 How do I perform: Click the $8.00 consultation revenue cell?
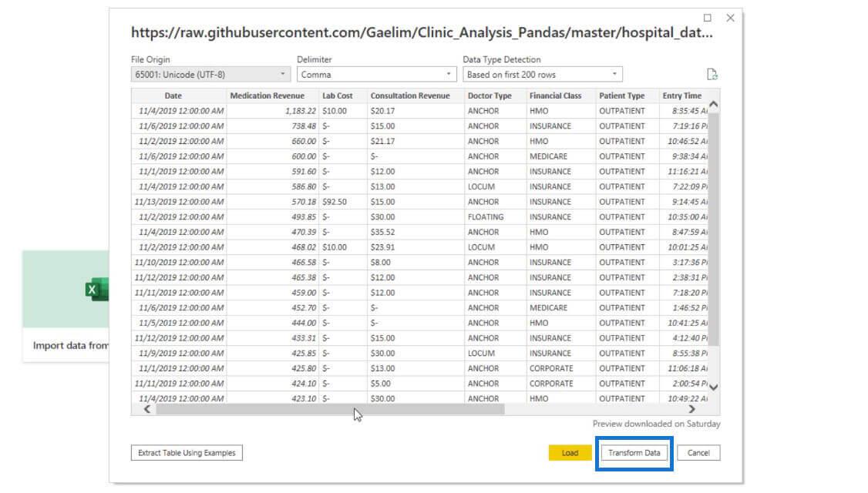(x=415, y=262)
